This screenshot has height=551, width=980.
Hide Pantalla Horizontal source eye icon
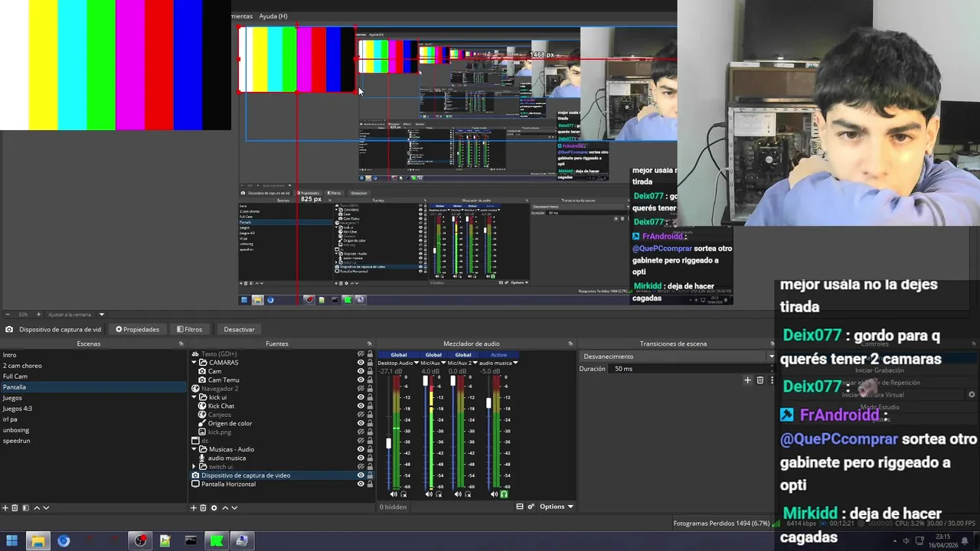[x=361, y=484]
